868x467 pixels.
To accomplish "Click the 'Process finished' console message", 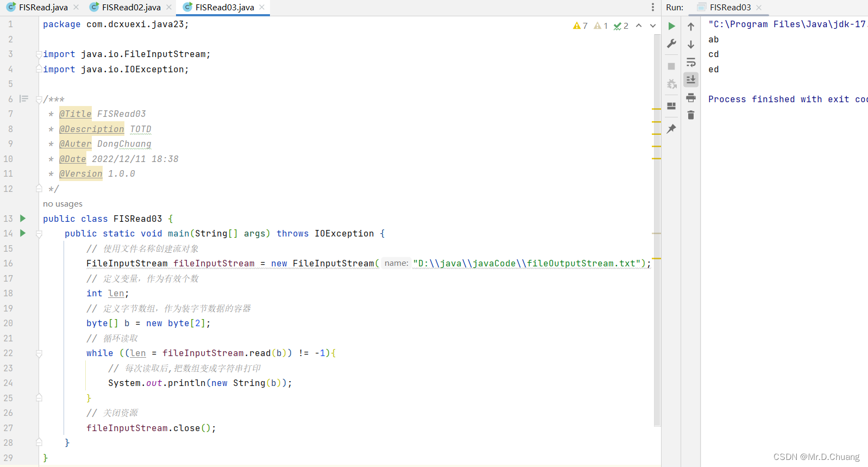I will click(788, 99).
